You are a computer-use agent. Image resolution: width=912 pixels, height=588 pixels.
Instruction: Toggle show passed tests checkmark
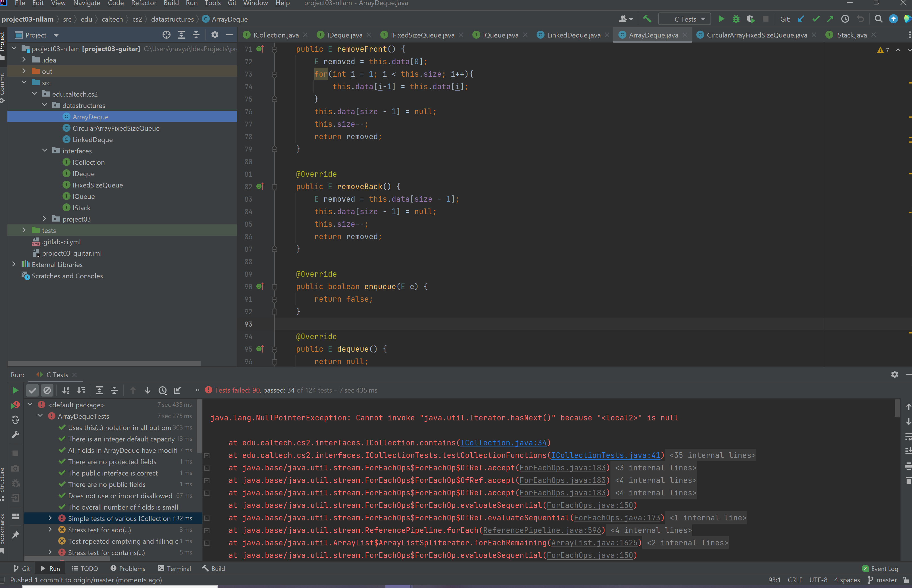pos(32,390)
